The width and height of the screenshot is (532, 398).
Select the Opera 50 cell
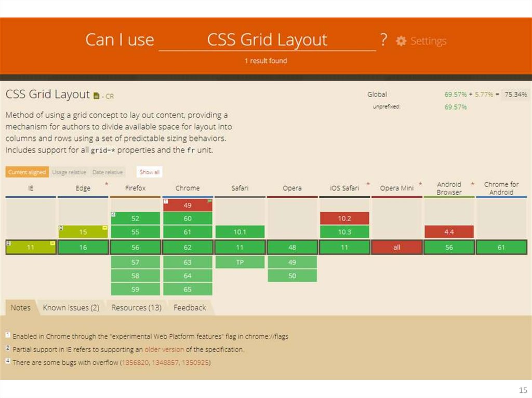[292, 276]
